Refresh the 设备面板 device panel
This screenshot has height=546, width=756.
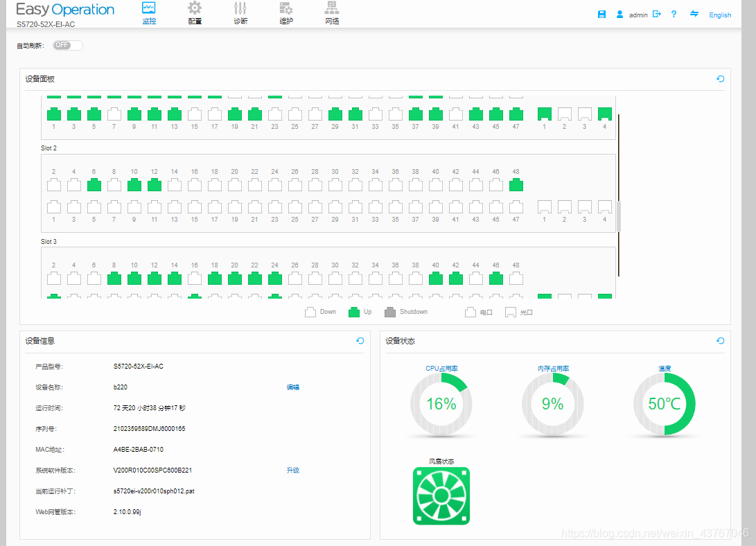[x=721, y=79]
